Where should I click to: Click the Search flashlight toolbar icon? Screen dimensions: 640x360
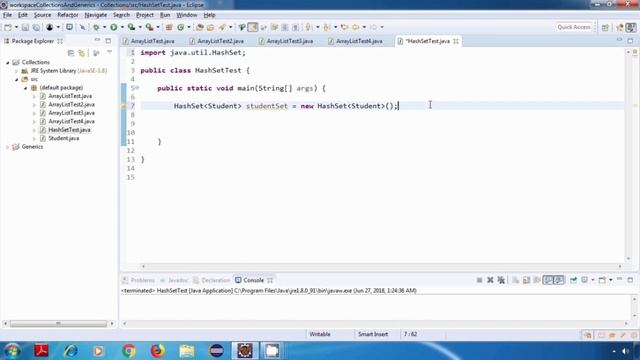coord(222,27)
